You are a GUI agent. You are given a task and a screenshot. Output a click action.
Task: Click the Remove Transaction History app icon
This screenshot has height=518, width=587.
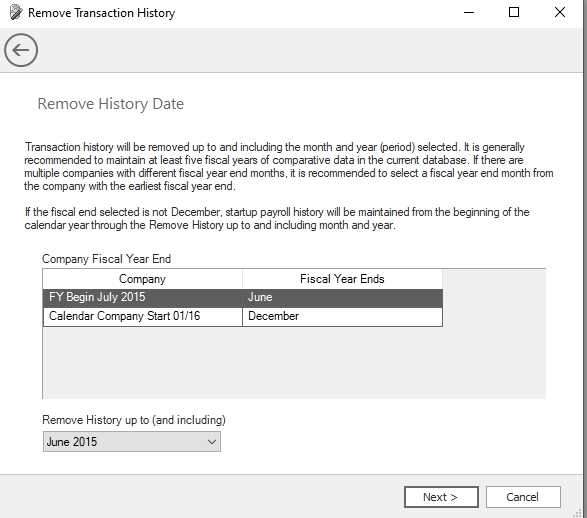pos(16,12)
